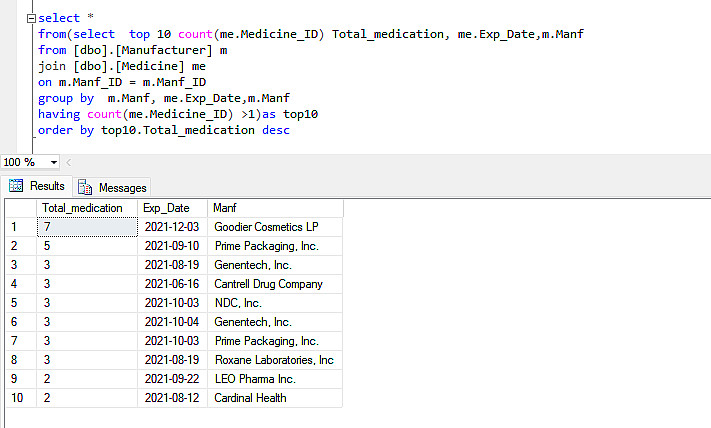Select the Exp_Date column header
This screenshot has height=428, width=711.
click(172, 208)
